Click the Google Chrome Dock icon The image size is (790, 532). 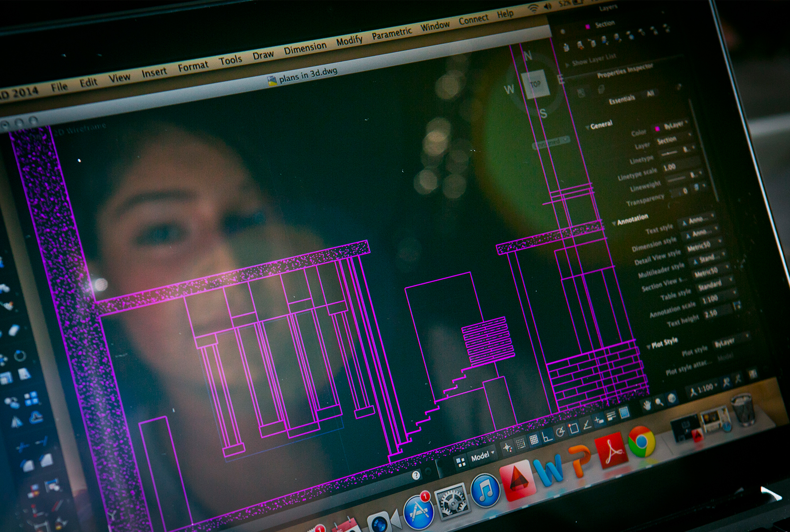641,442
